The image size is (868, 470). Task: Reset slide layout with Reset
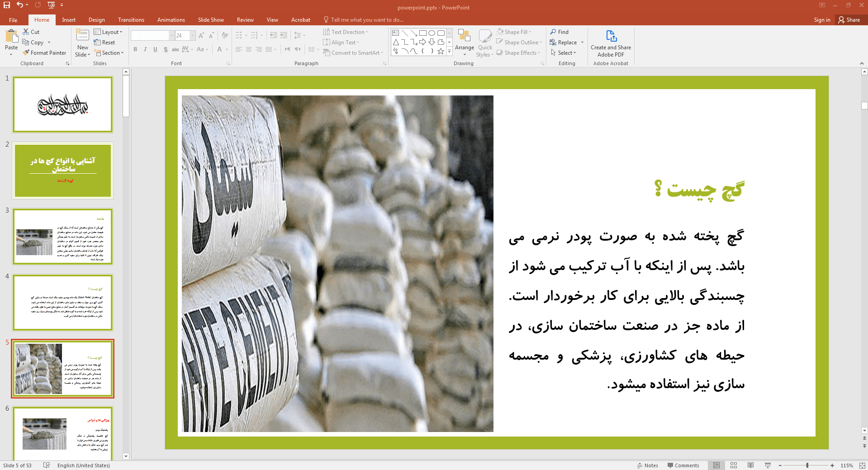tap(104, 43)
